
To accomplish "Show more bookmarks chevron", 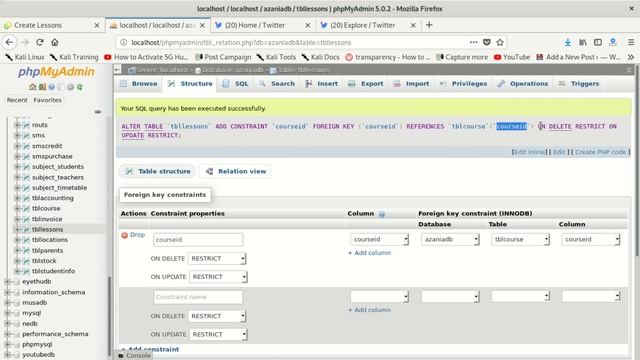I will pos(631,57).
